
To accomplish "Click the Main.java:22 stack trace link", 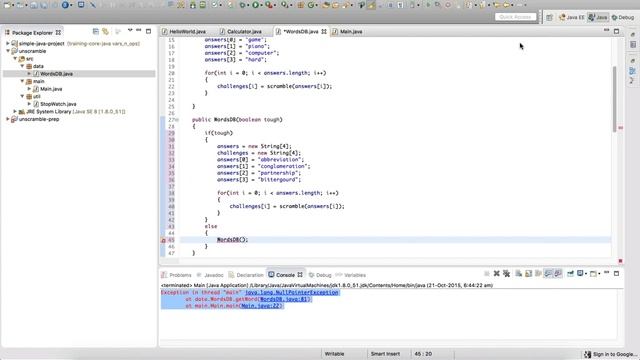I will click(x=260, y=306).
